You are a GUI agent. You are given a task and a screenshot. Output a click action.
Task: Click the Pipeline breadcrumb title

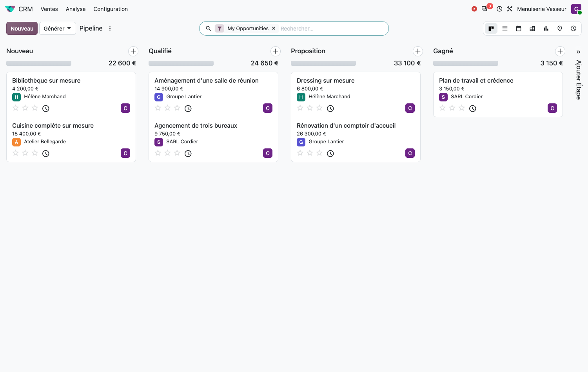click(x=91, y=28)
